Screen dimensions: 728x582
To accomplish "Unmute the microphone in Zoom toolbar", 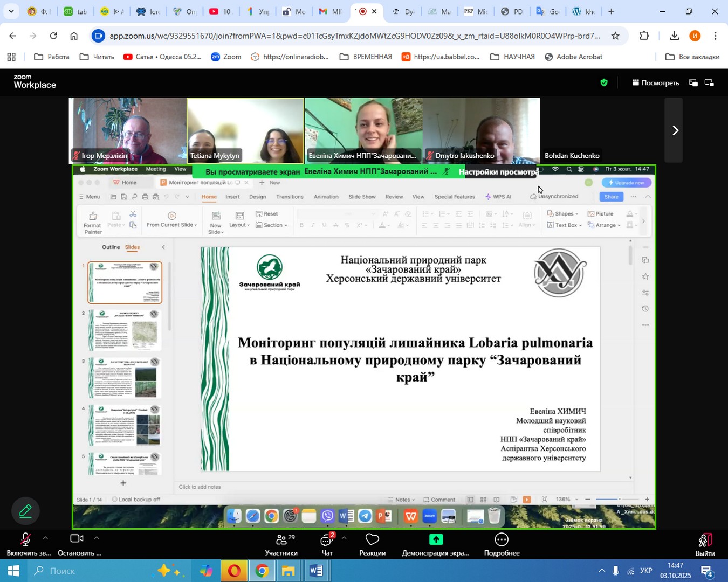I will [x=25, y=539].
